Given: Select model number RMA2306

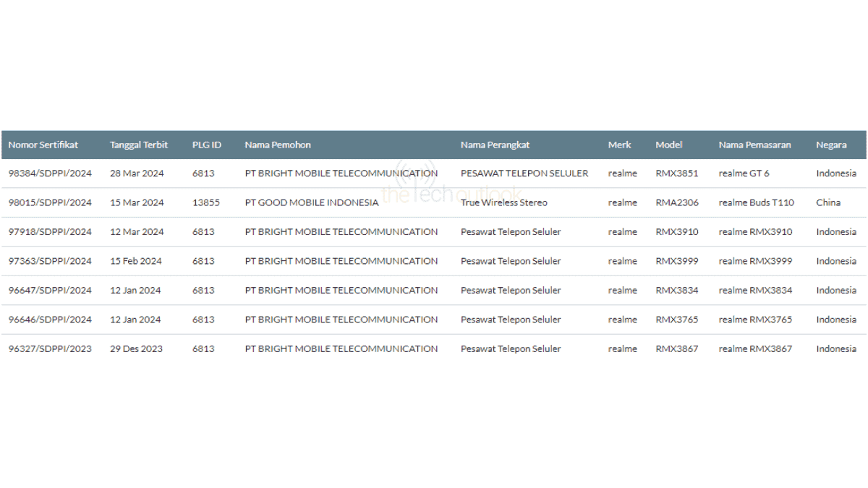Looking at the screenshot, I should [x=677, y=202].
